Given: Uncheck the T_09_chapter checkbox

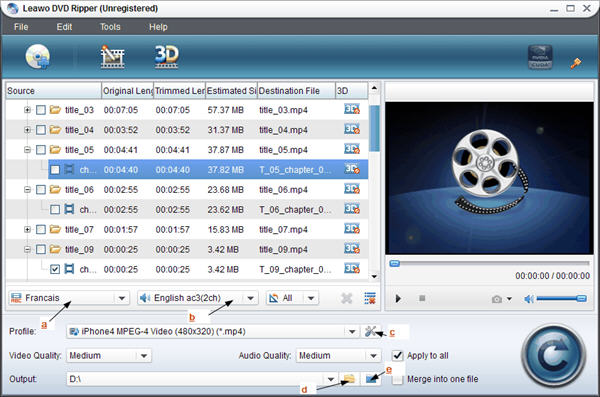Looking at the screenshot, I should (55, 269).
